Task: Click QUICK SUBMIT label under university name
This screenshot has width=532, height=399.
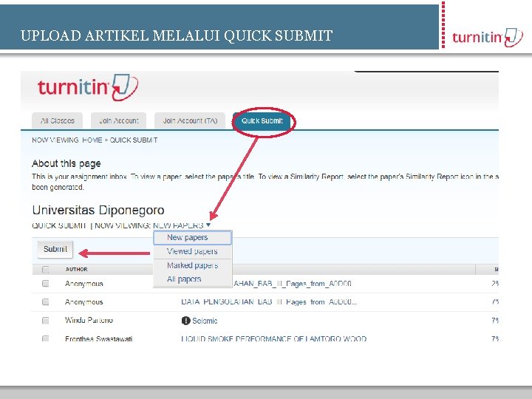Action: coord(59,225)
